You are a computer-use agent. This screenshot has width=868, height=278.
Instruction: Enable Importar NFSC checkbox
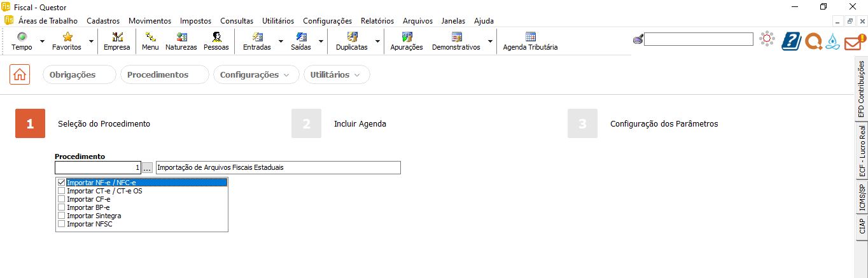(61, 224)
